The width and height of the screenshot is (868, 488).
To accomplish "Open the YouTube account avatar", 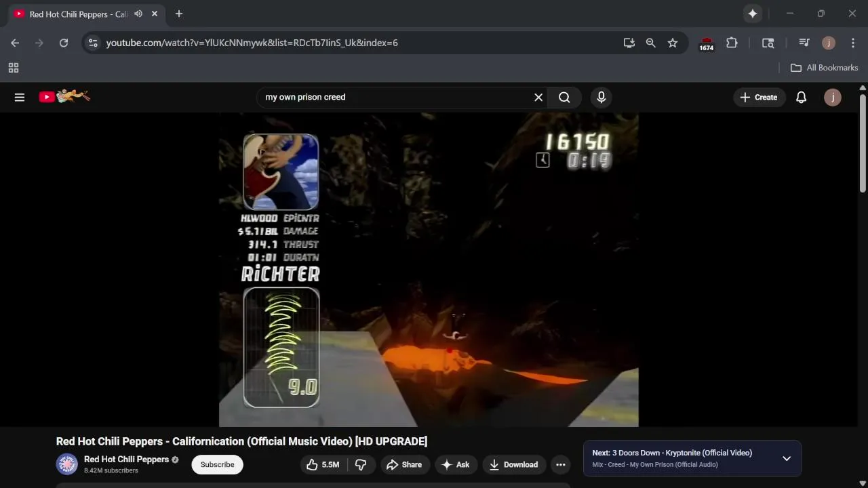I will [x=833, y=97].
